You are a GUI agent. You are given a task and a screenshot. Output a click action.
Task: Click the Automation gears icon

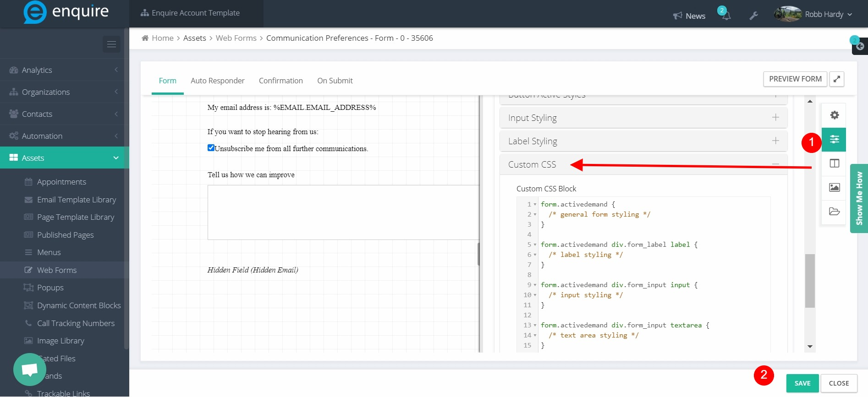14,136
